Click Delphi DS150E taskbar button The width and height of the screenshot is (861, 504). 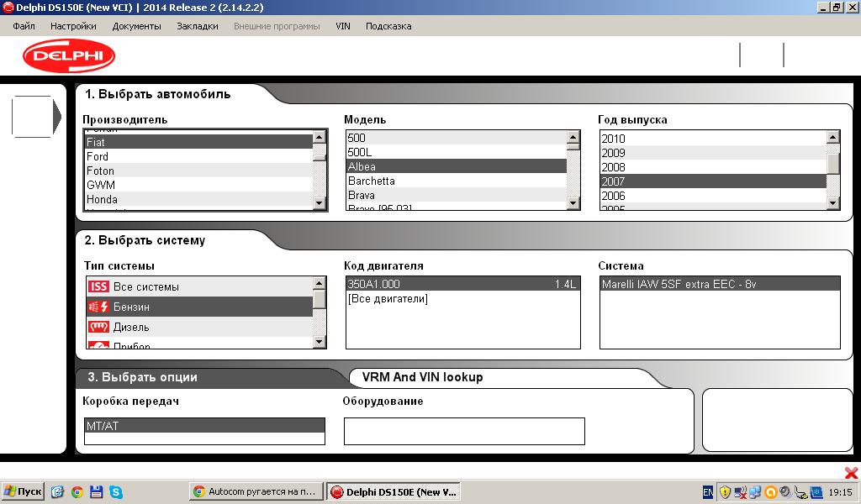coord(394,491)
